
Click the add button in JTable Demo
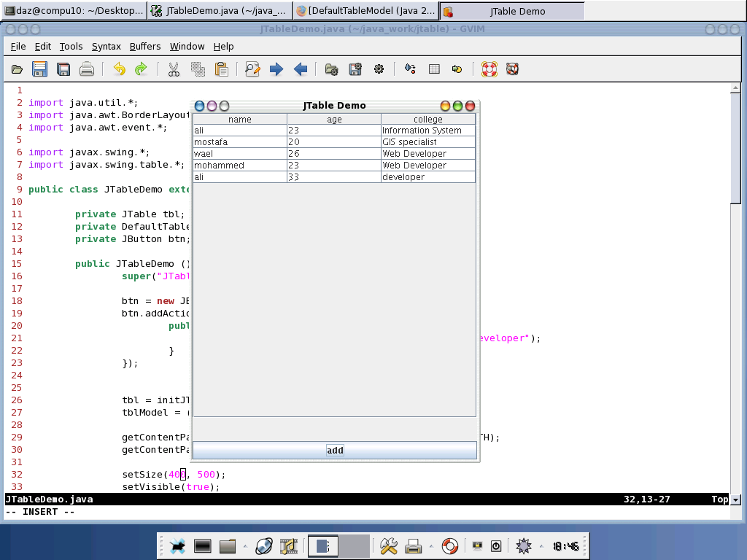tap(334, 451)
